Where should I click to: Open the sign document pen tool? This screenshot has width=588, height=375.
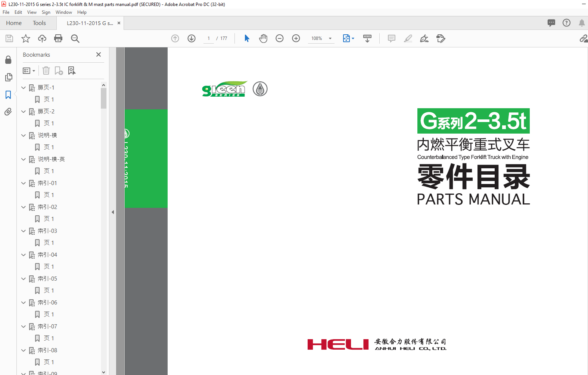click(x=424, y=38)
